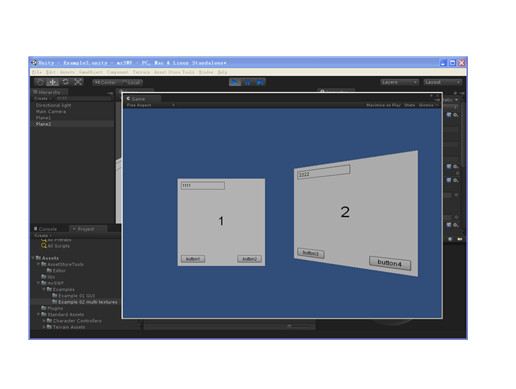The height and width of the screenshot is (389, 516).
Task: Open the Layers dropdown
Action: tap(399, 82)
